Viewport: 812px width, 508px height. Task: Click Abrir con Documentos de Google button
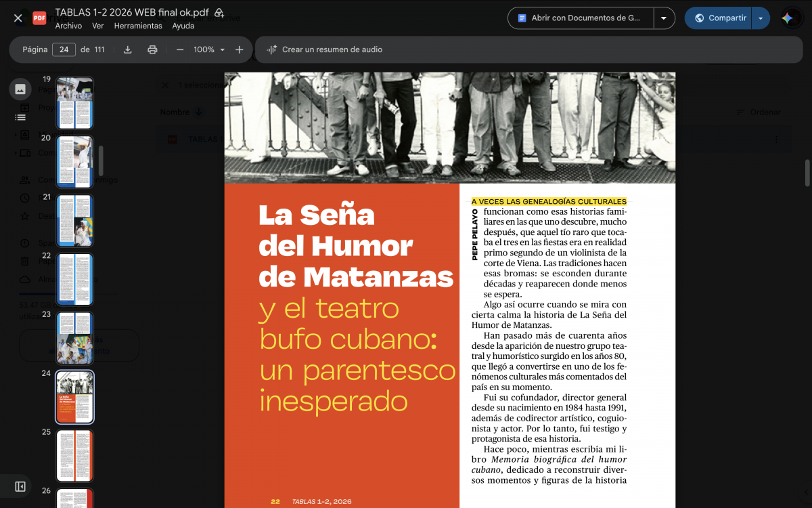[581, 18]
